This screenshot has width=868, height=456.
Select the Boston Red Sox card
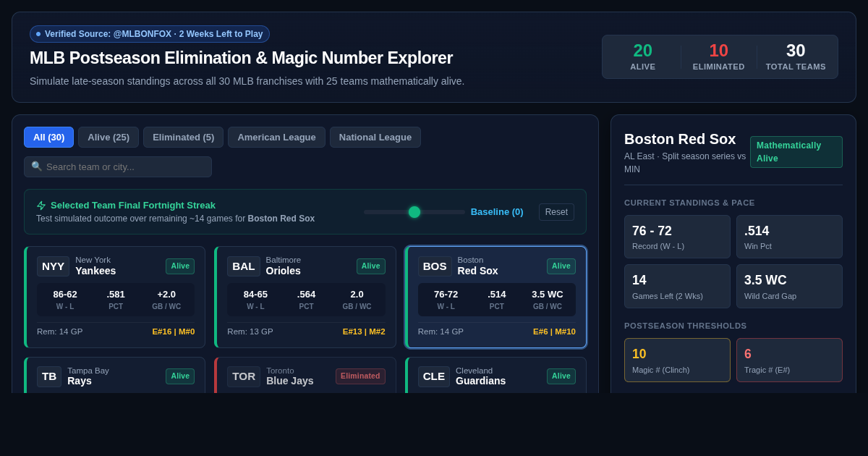click(x=496, y=297)
